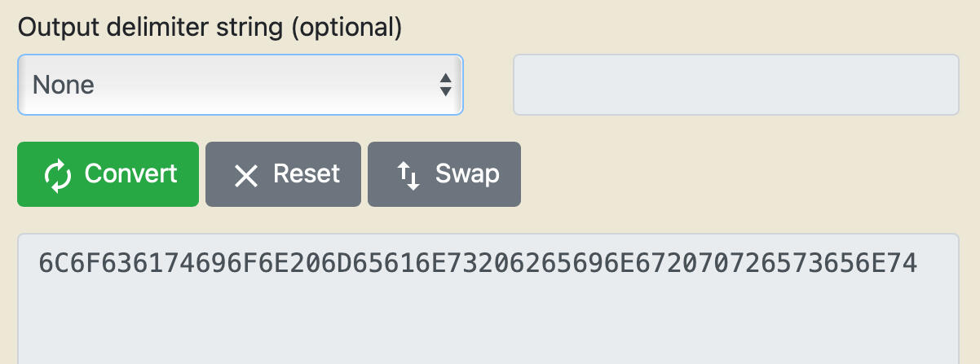Screen dimensions: 980x364
Task: Click the hex string starting with 6C6F
Action: tap(478, 263)
